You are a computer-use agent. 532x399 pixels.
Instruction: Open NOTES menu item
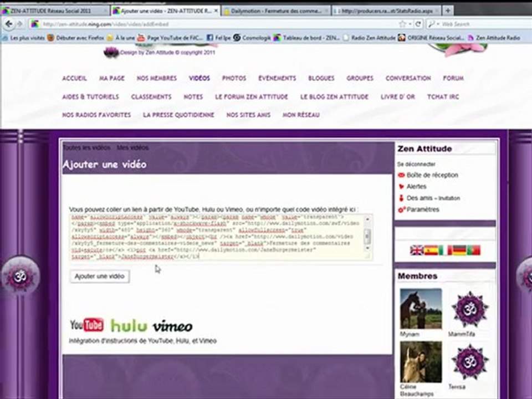193,97
